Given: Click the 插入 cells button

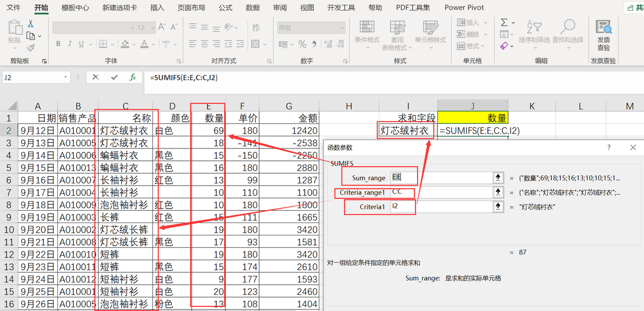Looking at the screenshot, I should [x=472, y=23].
